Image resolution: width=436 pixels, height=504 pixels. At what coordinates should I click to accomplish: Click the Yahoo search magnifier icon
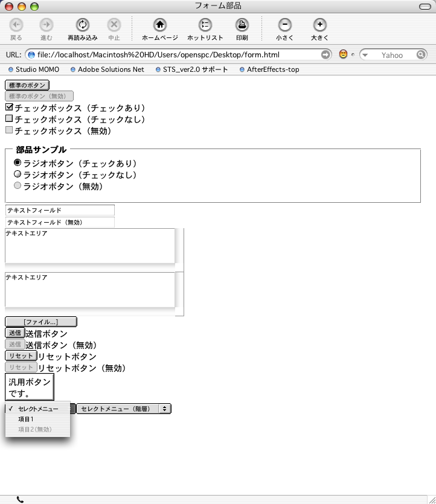[x=420, y=55]
